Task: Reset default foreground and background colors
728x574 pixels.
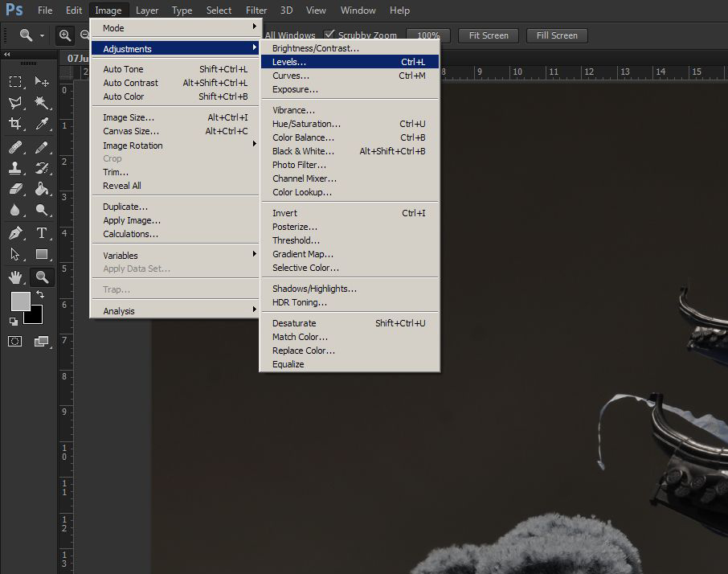Action: pyautogui.click(x=13, y=322)
